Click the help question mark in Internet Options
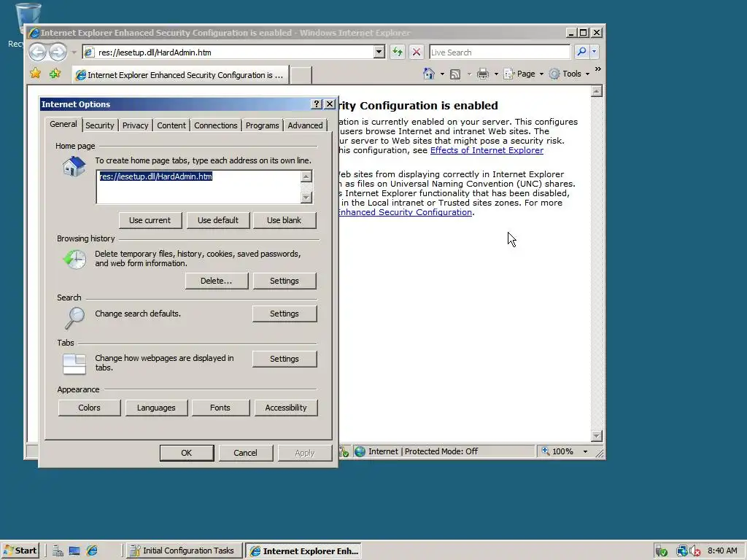747x560 pixels. [x=317, y=104]
